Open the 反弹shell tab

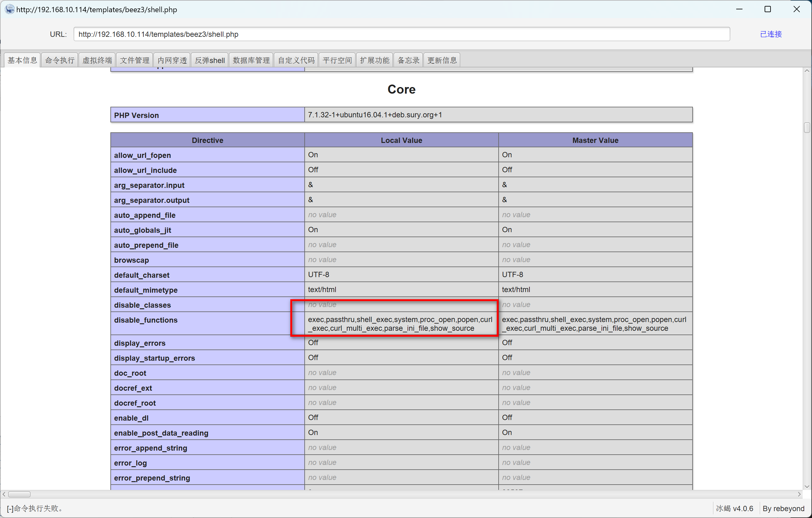click(x=210, y=61)
